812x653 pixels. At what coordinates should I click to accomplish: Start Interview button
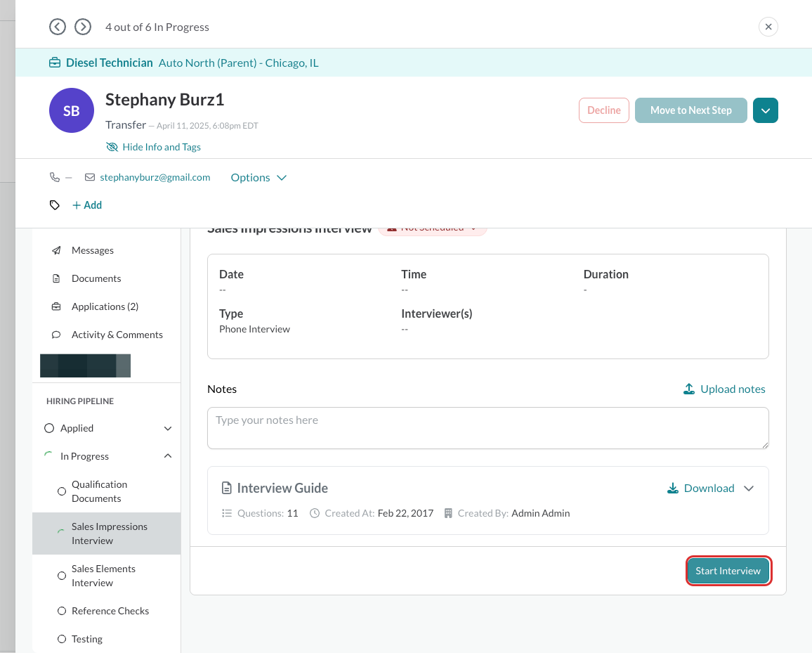tap(728, 571)
